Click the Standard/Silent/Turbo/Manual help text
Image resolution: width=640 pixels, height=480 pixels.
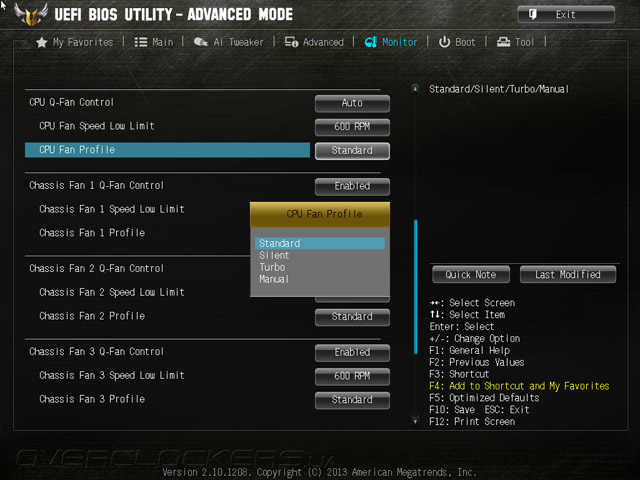[499, 89]
